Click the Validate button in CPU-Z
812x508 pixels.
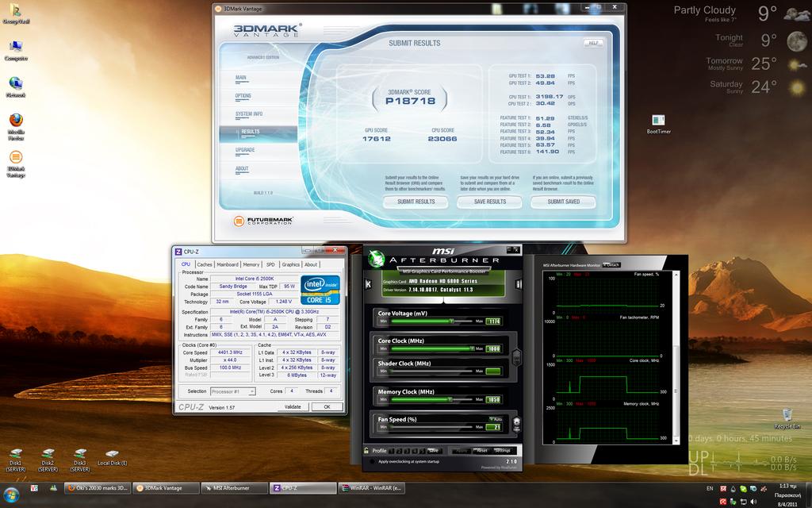[x=293, y=407]
